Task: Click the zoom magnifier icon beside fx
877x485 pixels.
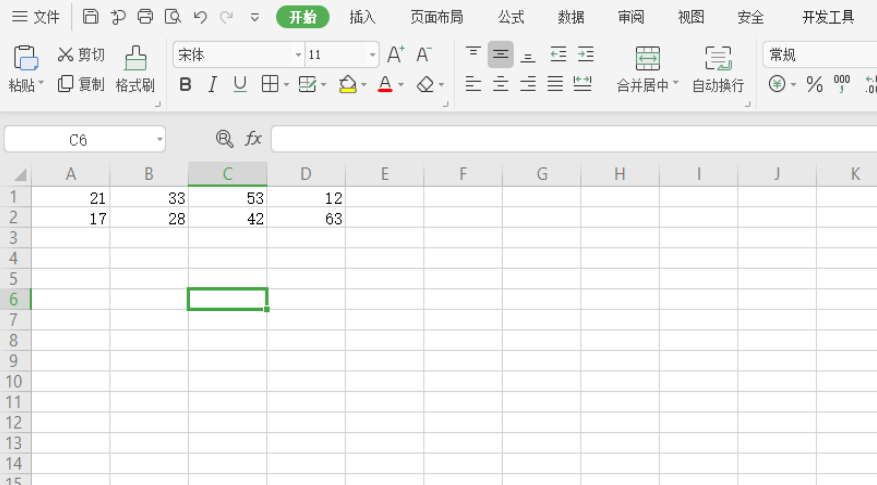Action: pos(224,139)
